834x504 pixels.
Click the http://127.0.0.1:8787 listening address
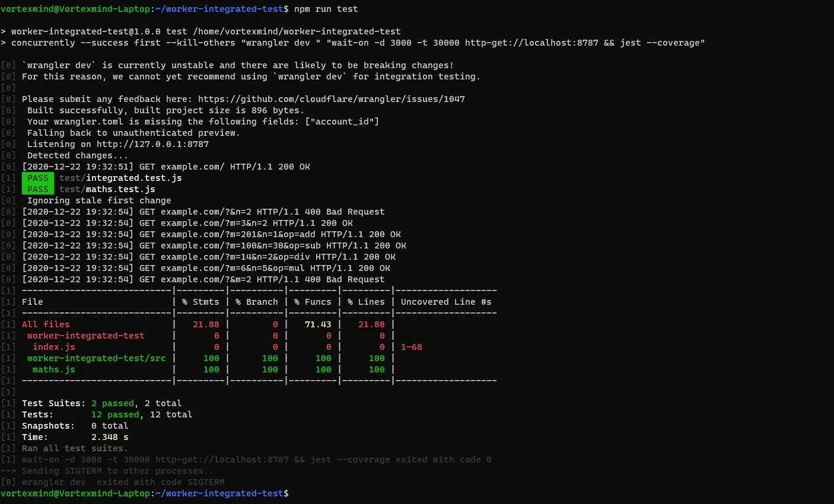point(153,144)
